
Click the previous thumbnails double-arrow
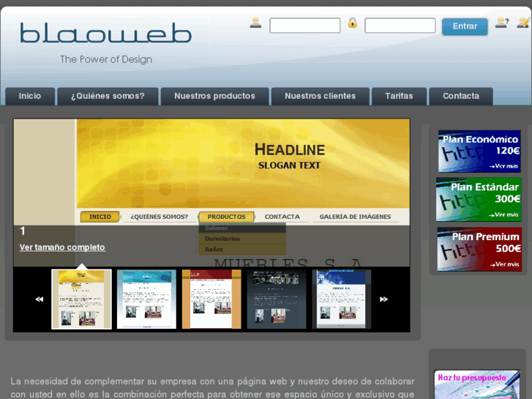coord(40,299)
